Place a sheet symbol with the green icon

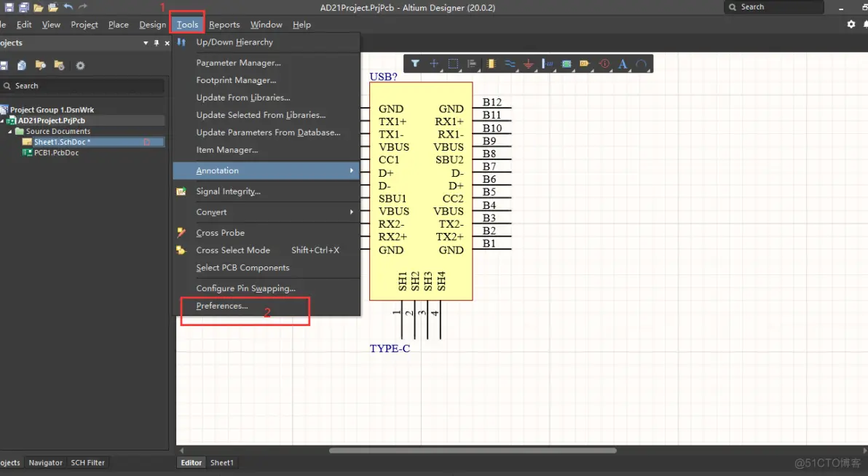pos(567,63)
